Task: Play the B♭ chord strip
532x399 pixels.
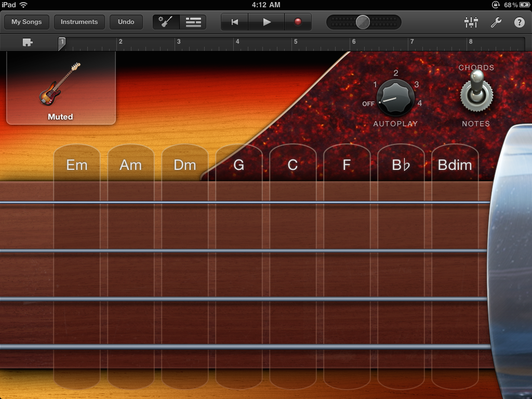Action: [x=401, y=267]
